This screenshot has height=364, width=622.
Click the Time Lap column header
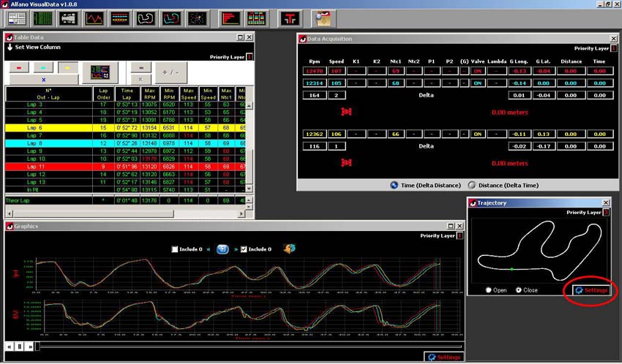click(127, 94)
